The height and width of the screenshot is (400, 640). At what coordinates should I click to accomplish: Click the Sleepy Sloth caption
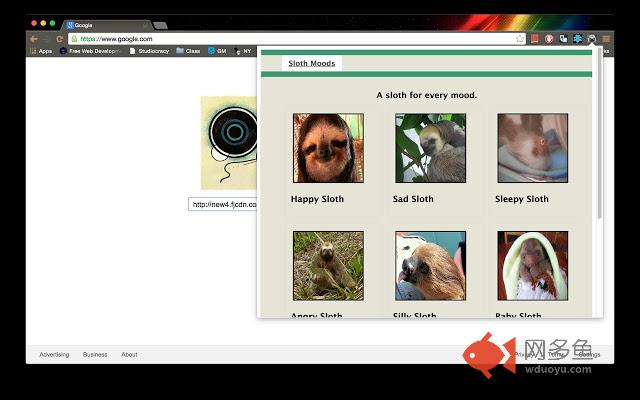coord(522,199)
